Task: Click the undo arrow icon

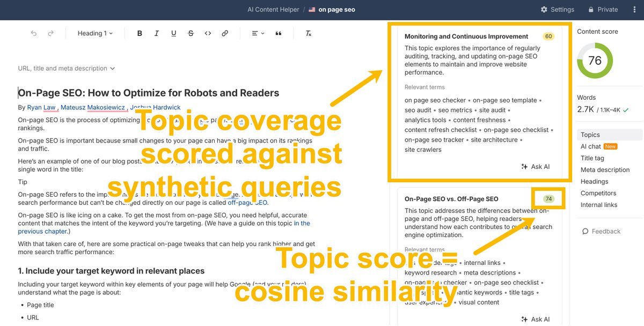Action: [34, 33]
